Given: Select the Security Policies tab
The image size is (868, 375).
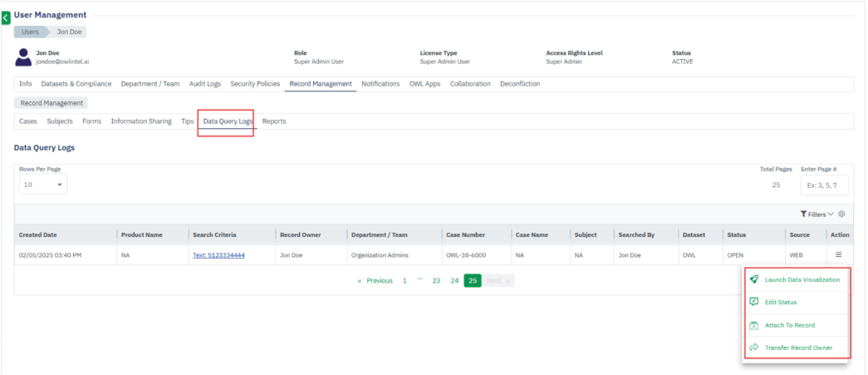Looking at the screenshot, I should (255, 84).
